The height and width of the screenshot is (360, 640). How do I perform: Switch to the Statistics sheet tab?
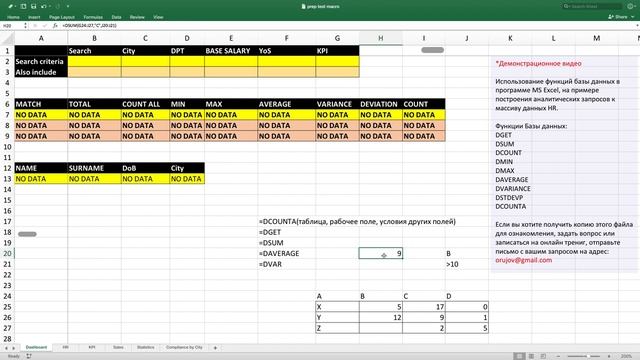click(146, 347)
